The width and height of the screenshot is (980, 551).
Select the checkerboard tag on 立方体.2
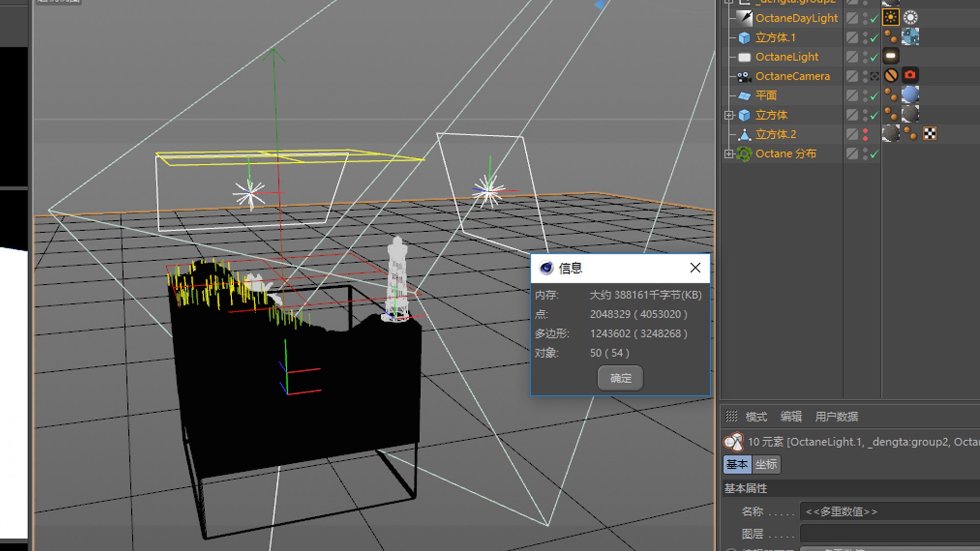(x=929, y=134)
